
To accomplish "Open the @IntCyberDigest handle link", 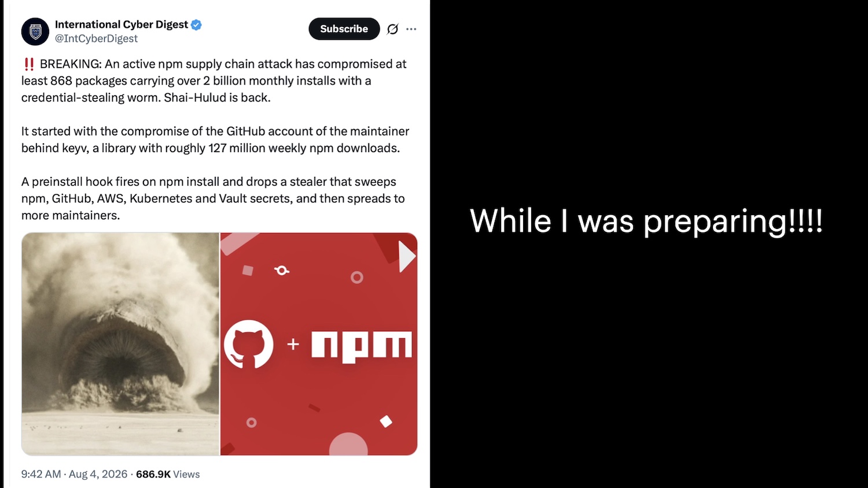I will point(96,39).
